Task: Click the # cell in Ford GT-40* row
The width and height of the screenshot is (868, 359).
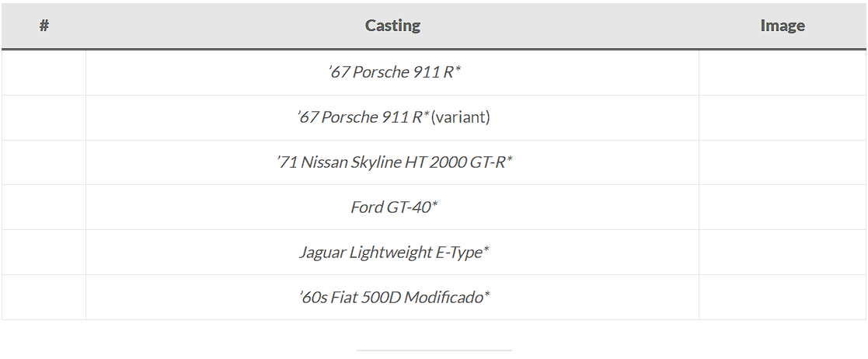Action: [44, 207]
